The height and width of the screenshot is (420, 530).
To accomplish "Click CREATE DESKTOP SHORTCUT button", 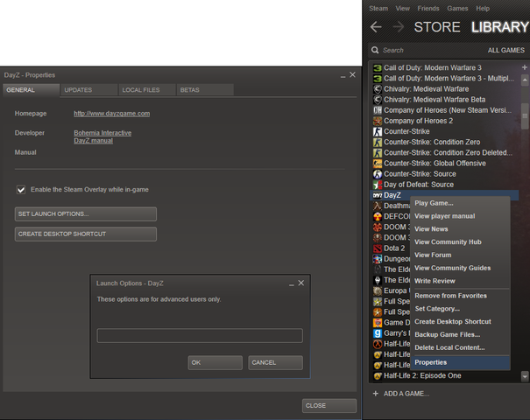I will (x=86, y=234).
